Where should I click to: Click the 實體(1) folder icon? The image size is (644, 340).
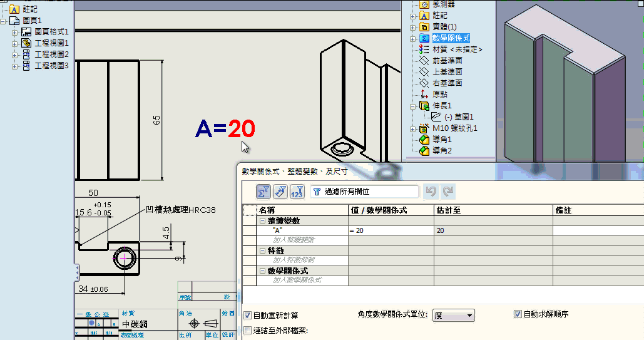pos(424,27)
